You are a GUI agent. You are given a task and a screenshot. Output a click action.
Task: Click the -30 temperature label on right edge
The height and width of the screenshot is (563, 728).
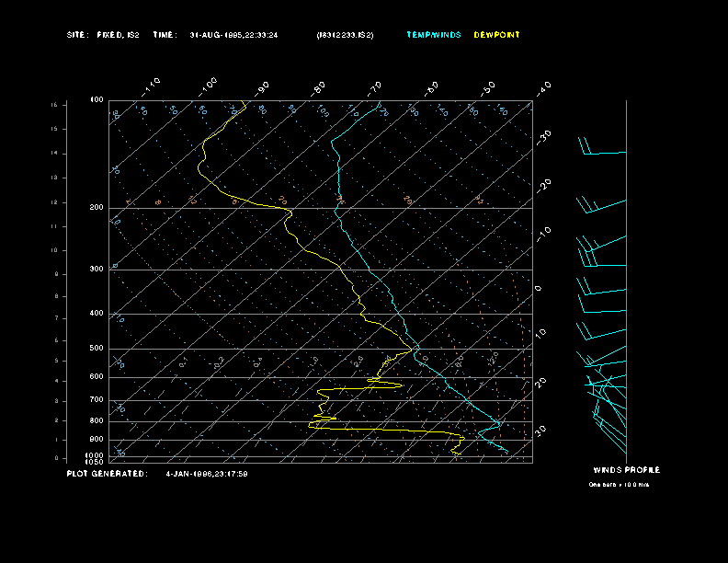(x=544, y=138)
